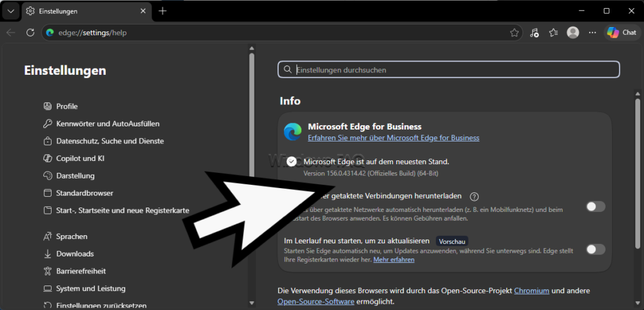This screenshot has width=644, height=310.
Task: Click the Standardbrowser window icon
Action: tap(48, 193)
